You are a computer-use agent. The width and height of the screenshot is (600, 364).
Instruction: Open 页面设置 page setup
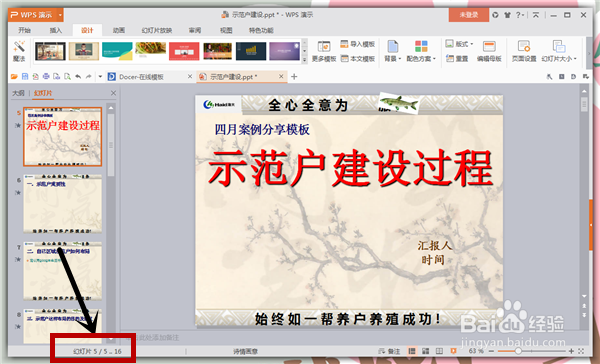[x=524, y=51]
